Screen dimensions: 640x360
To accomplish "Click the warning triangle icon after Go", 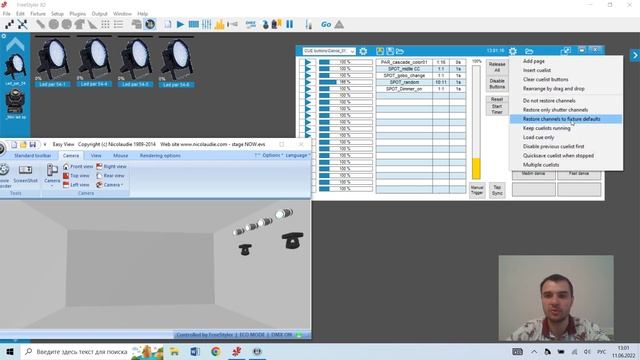I will (x=339, y=24).
